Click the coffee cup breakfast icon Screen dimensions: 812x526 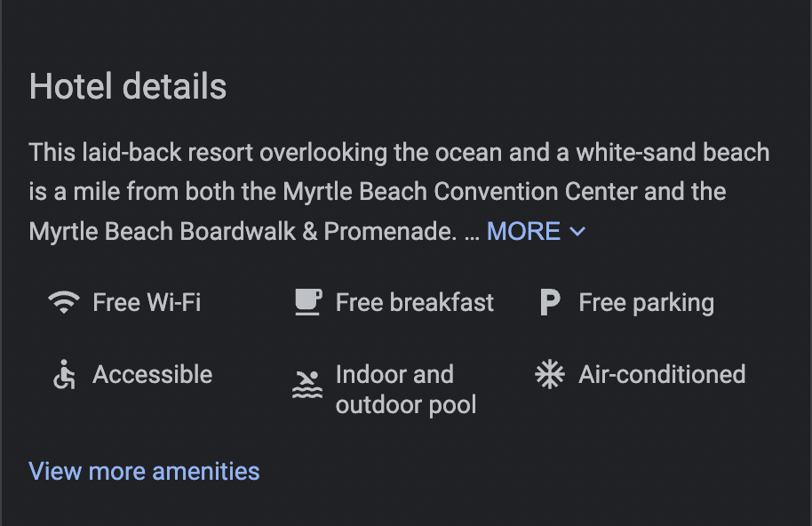tap(306, 303)
